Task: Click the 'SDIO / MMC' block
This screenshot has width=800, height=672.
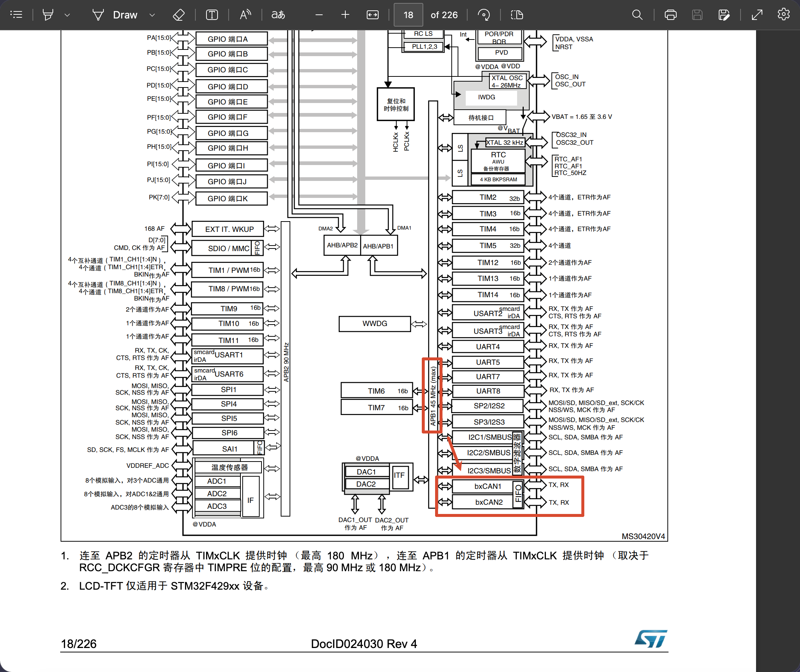Action: click(228, 248)
